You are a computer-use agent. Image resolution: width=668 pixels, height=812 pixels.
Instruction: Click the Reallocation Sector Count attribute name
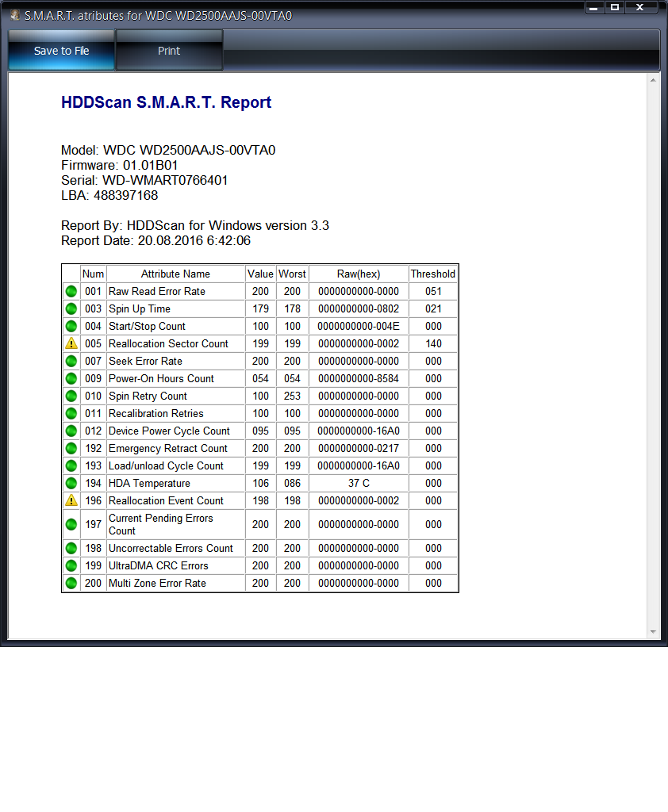click(168, 344)
